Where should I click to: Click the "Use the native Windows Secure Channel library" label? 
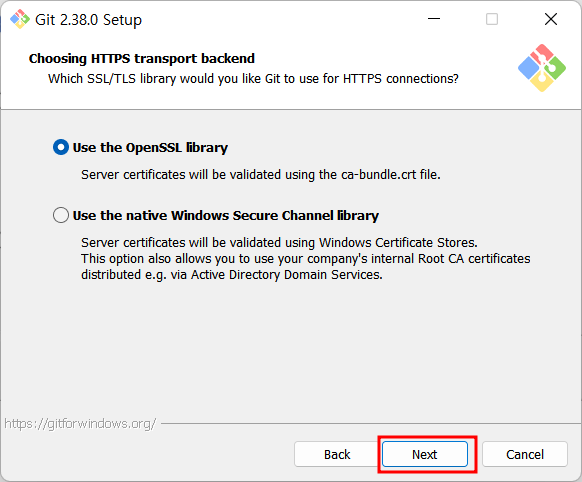[226, 216]
